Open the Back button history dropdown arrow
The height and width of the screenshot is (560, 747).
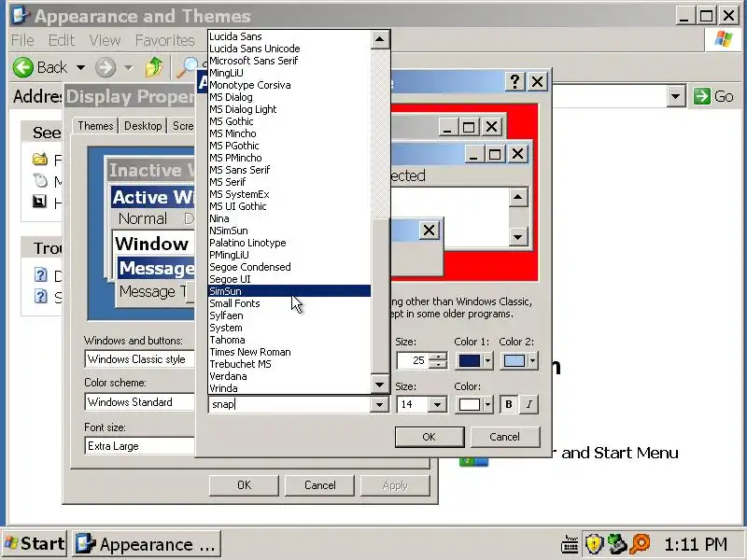tap(80, 67)
